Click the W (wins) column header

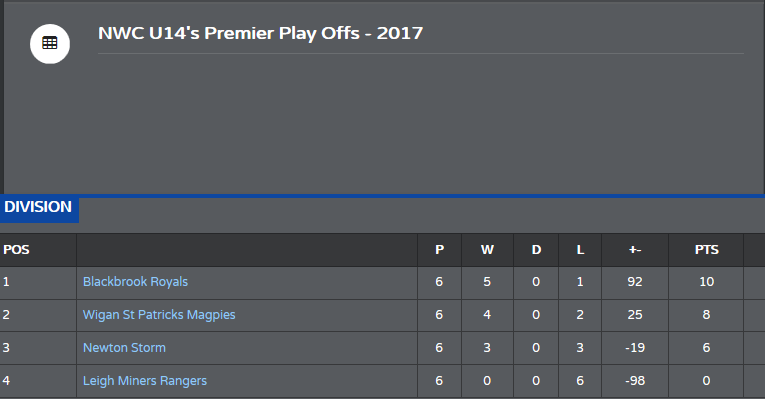point(487,250)
